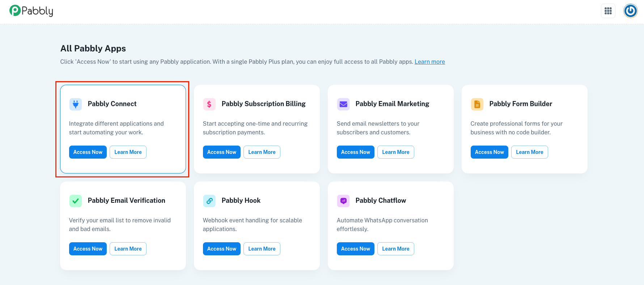
Task: Open Learn More for Pabbly Connect
Action: (x=128, y=152)
